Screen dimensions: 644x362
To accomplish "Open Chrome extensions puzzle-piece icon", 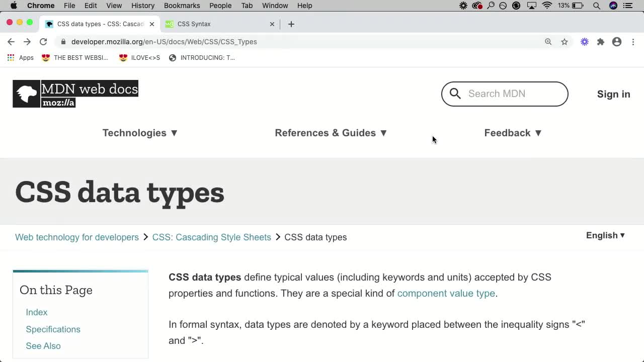I will tap(600, 42).
